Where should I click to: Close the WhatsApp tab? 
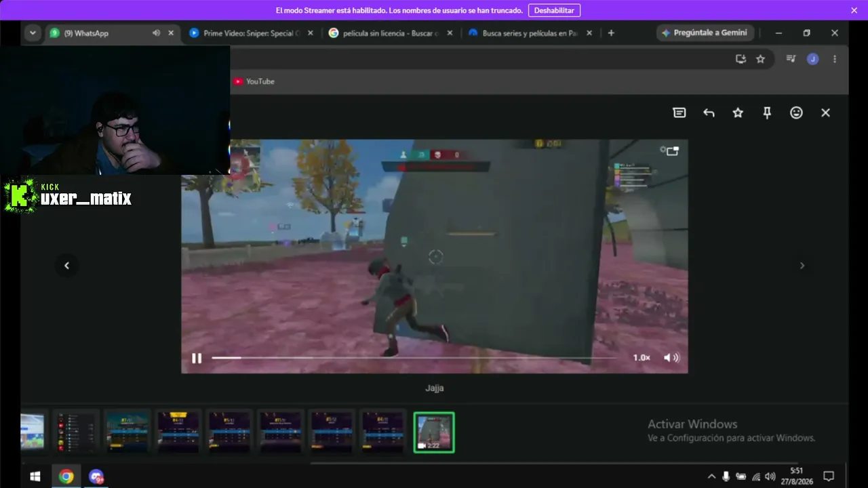pyautogui.click(x=171, y=33)
